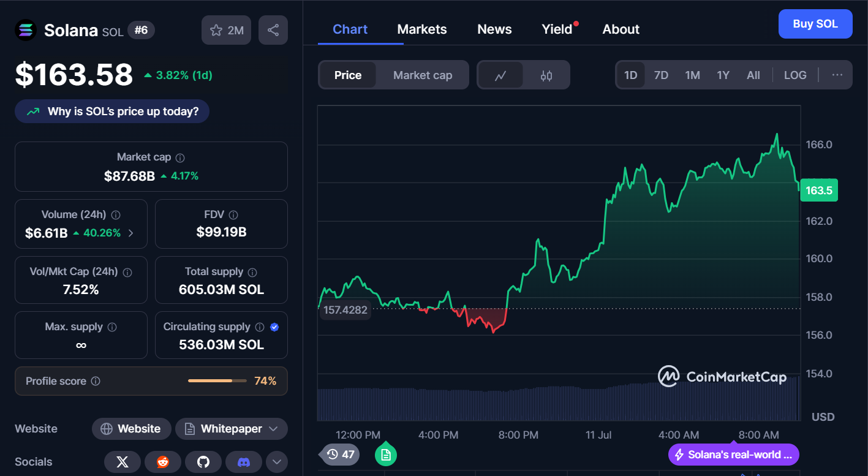Image resolution: width=868 pixels, height=476 pixels.
Task: Switch to the Yield tab
Action: pos(557,29)
